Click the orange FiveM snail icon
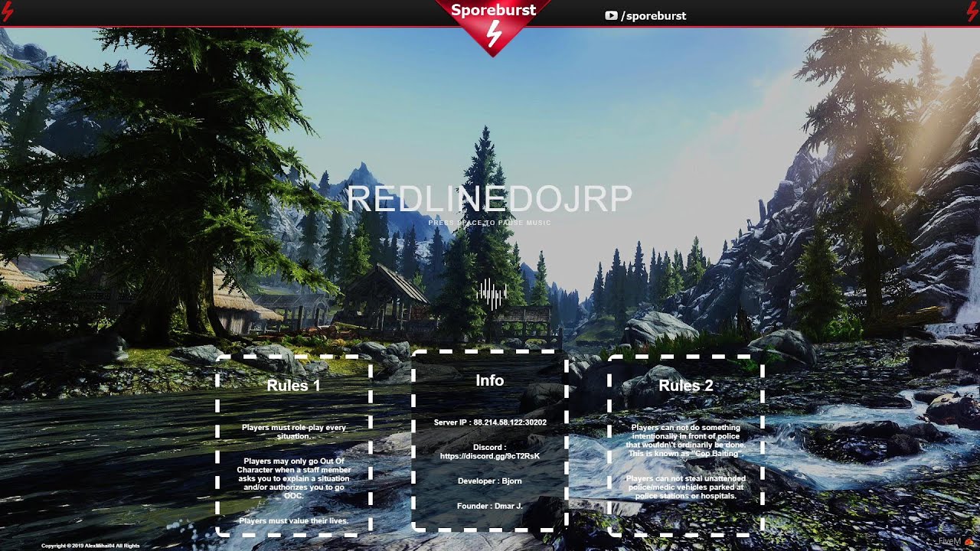The width and height of the screenshot is (980, 551). [x=969, y=542]
